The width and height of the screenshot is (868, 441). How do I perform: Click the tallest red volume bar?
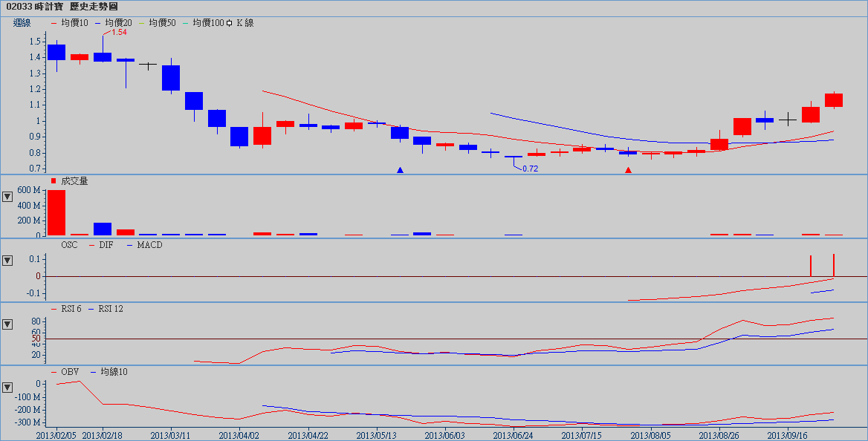click(x=56, y=212)
